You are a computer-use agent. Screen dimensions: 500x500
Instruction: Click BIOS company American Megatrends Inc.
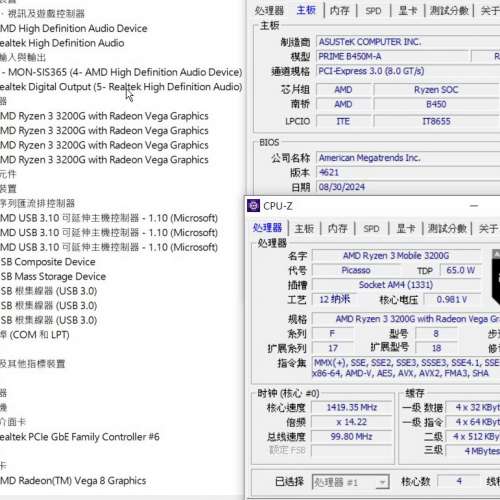click(x=408, y=158)
